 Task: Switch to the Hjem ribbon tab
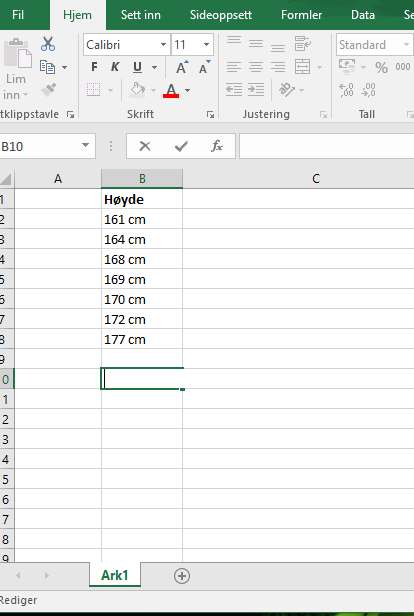tap(77, 15)
